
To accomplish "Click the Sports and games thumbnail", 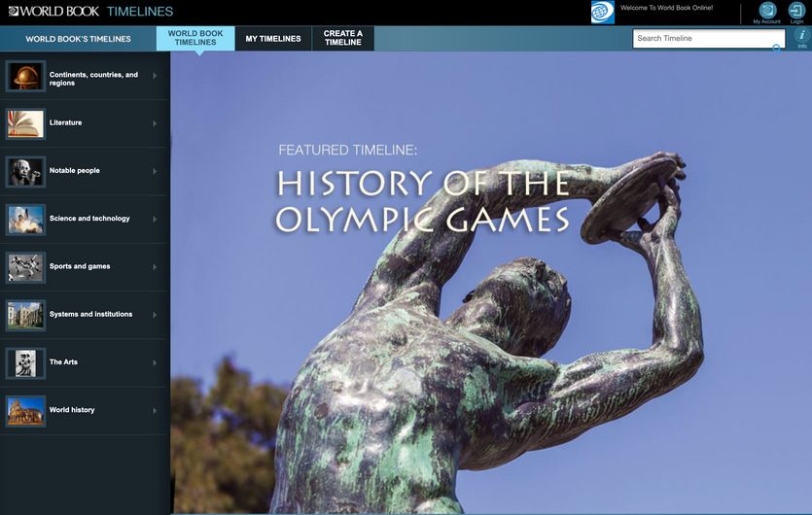I will click(25, 267).
